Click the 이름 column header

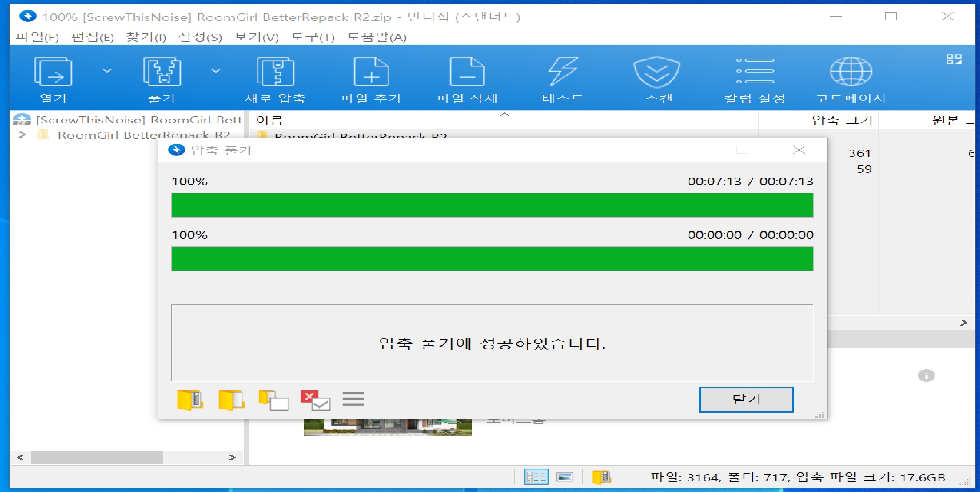click(269, 120)
